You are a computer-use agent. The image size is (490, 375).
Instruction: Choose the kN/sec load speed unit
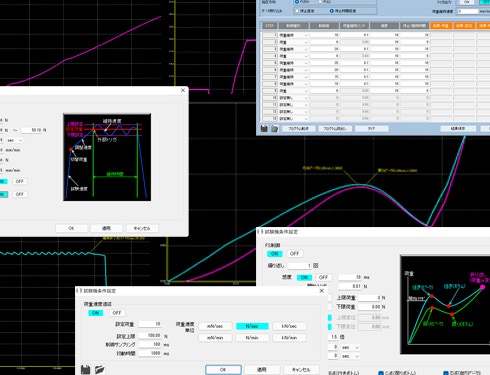tap(289, 326)
